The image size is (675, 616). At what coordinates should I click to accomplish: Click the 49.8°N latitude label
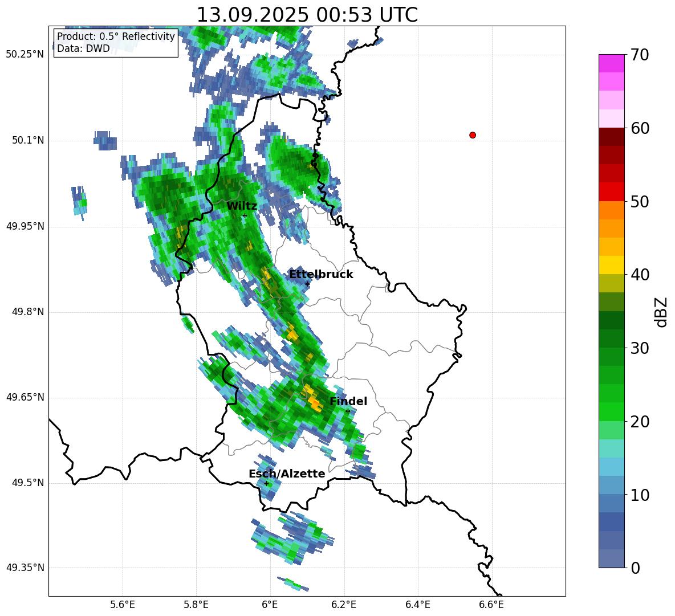tap(27, 312)
